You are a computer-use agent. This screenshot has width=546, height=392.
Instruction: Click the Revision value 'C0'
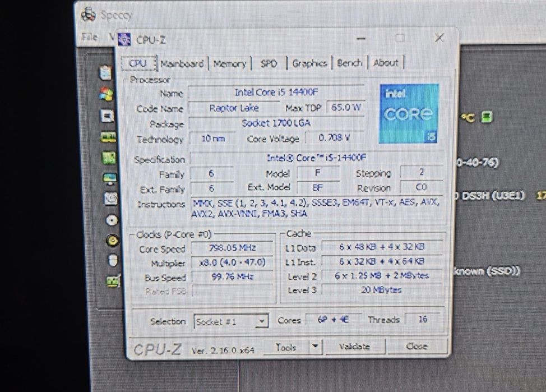[x=422, y=187]
